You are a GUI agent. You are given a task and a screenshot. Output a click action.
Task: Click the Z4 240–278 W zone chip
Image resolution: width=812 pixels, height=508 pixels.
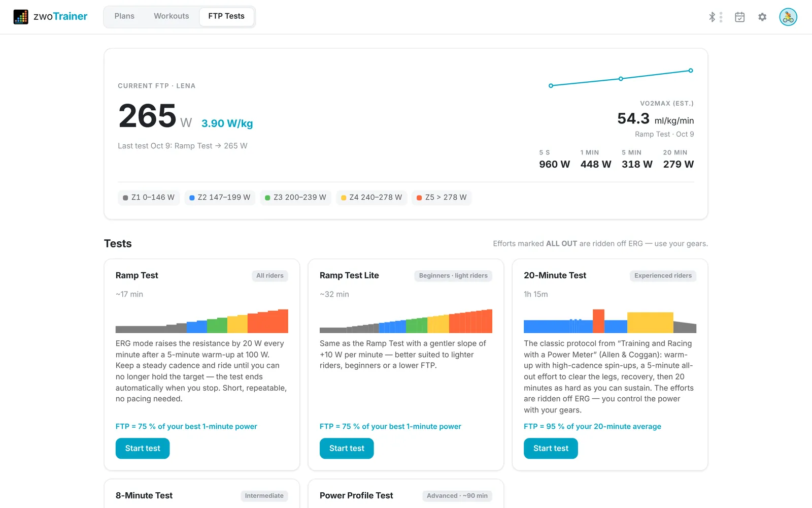[371, 198]
